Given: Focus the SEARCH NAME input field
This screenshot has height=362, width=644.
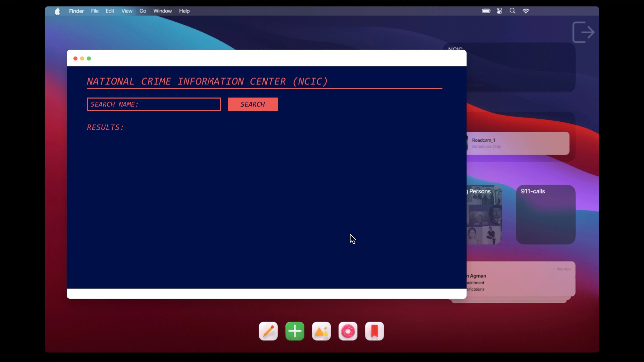Looking at the screenshot, I should [x=154, y=104].
